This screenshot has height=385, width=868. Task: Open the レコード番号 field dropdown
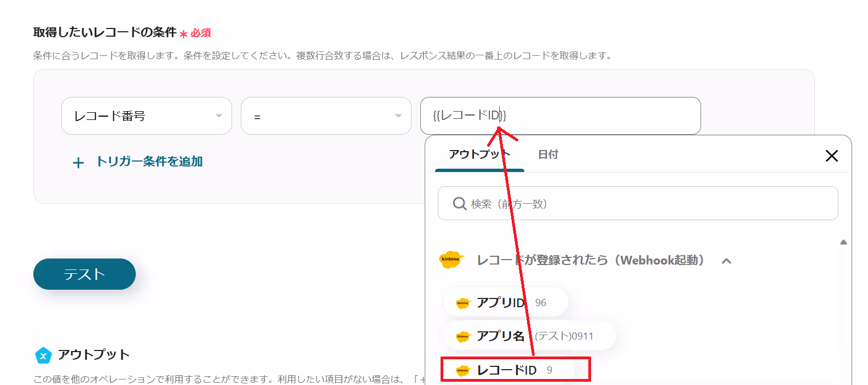pos(147,116)
